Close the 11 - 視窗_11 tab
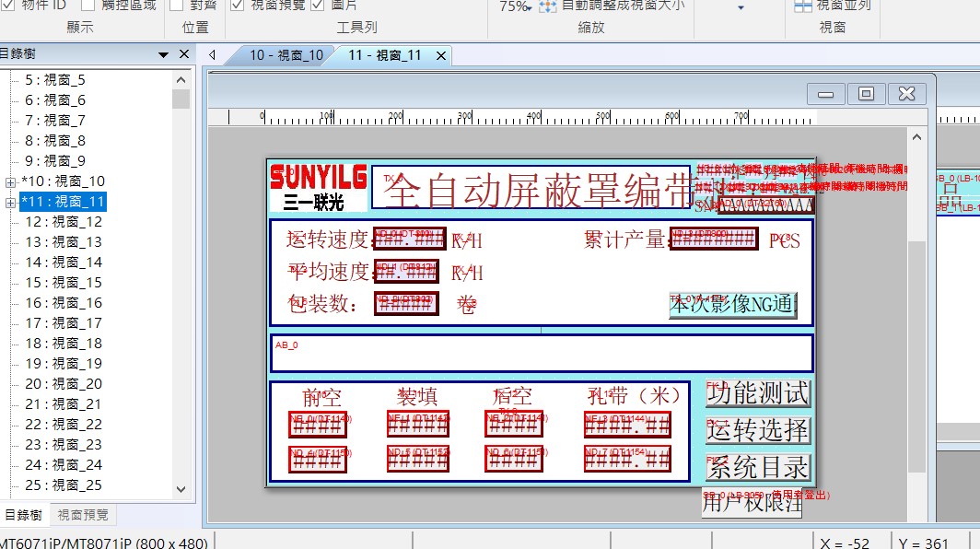 441,56
